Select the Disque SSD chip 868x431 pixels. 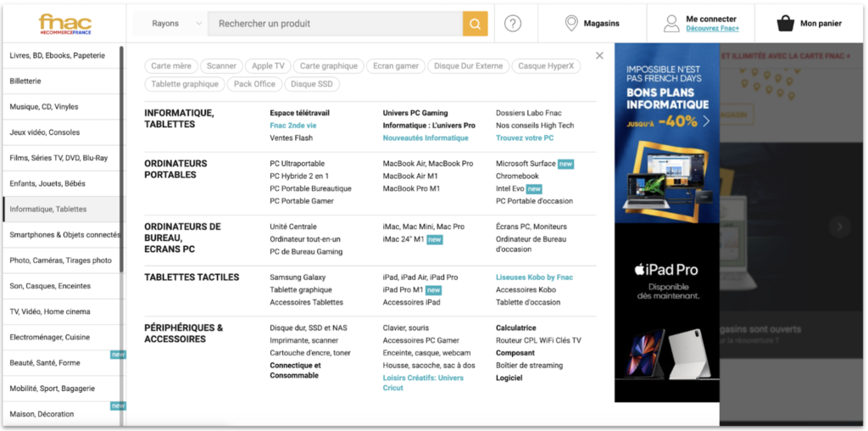(312, 84)
